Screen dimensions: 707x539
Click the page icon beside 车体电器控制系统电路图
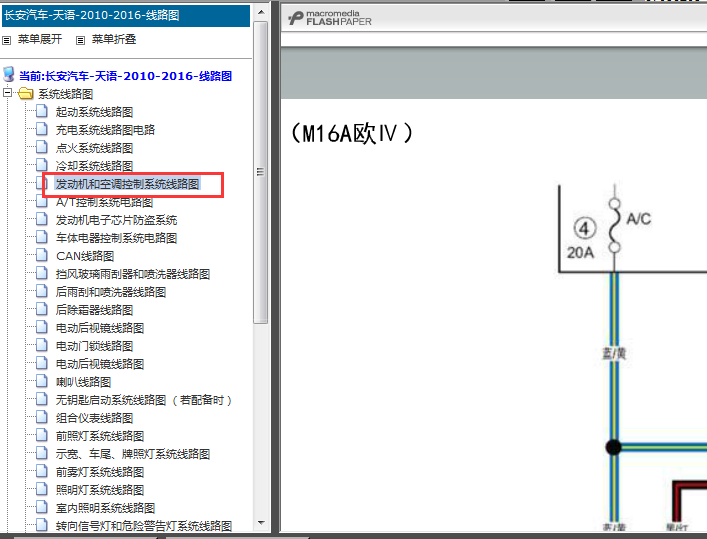(41, 237)
